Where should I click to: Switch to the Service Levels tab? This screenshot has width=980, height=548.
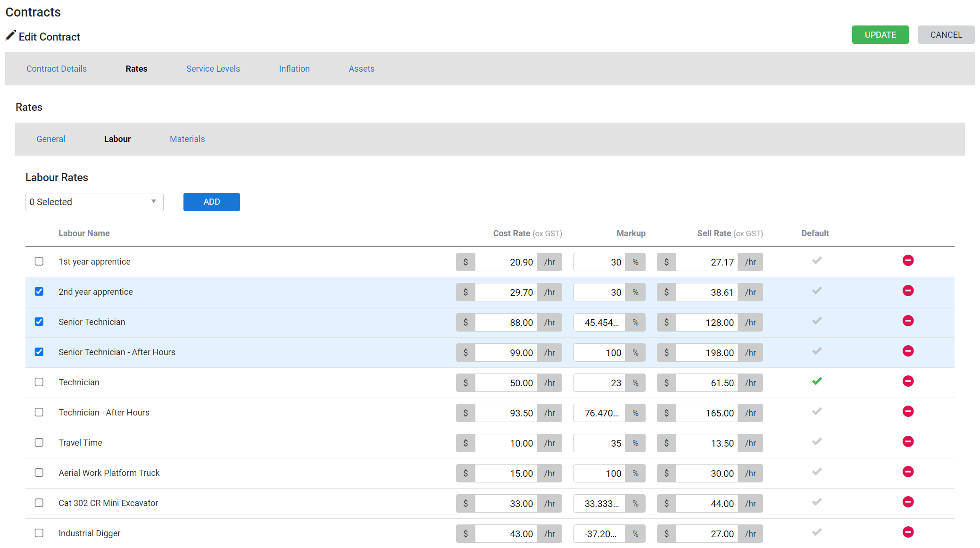point(213,69)
